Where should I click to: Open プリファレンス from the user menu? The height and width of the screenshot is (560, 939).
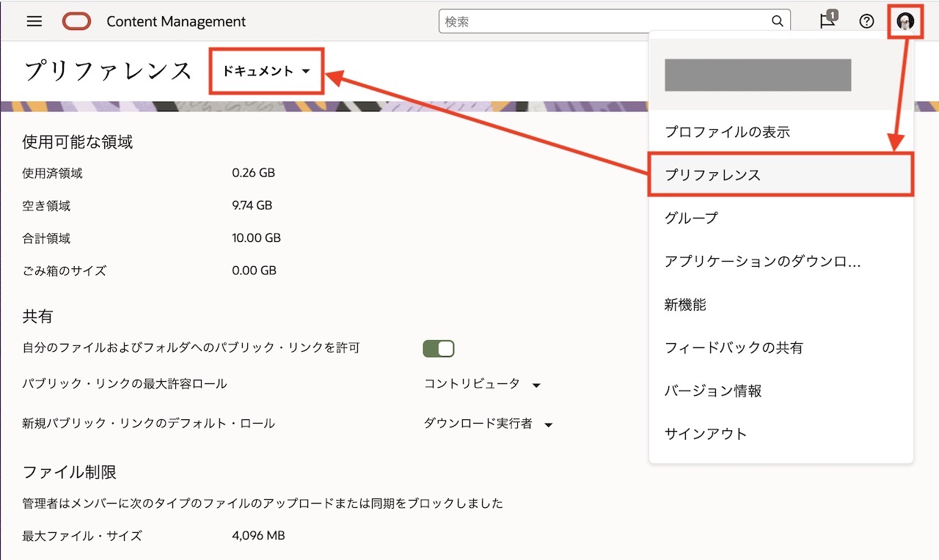pyautogui.click(x=712, y=174)
